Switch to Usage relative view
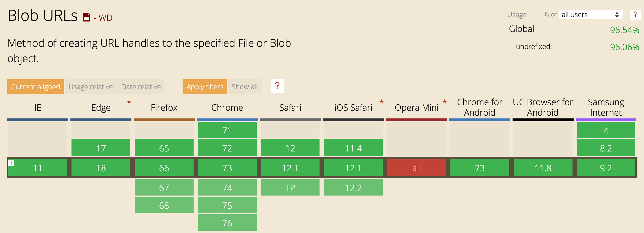This screenshot has width=644, height=233. [91, 86]
